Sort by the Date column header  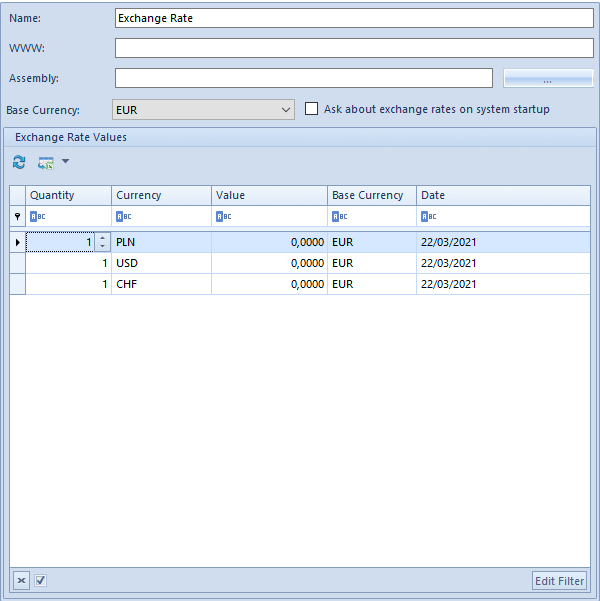[503, 195]
